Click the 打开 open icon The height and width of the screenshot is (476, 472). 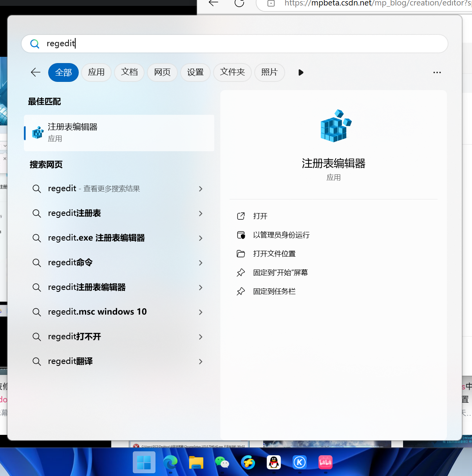[x=241, y=216]
